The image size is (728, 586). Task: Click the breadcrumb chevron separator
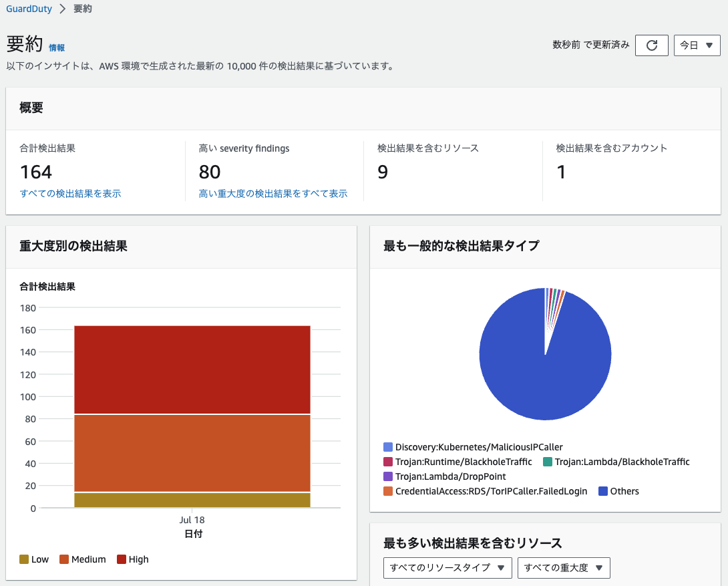click(63, 9)
